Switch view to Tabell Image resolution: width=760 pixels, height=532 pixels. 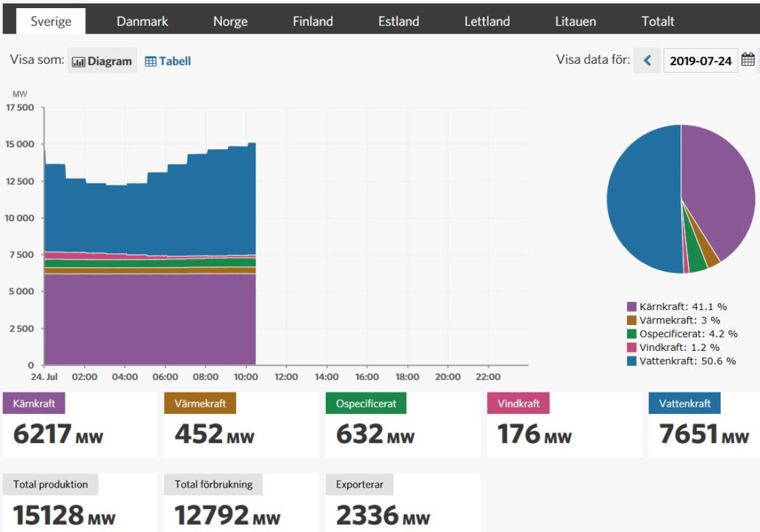[168, 62]
